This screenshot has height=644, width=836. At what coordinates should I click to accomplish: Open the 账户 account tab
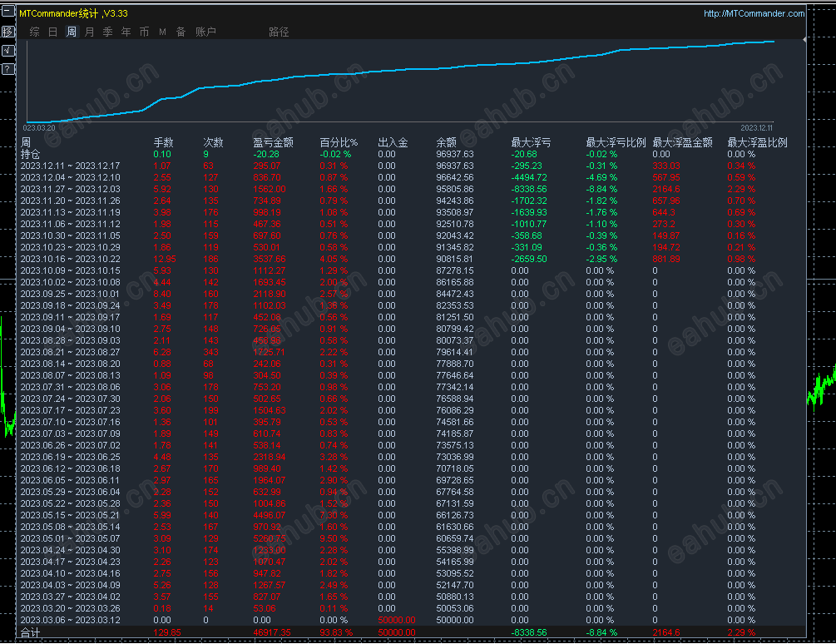[x=205, y=32]
